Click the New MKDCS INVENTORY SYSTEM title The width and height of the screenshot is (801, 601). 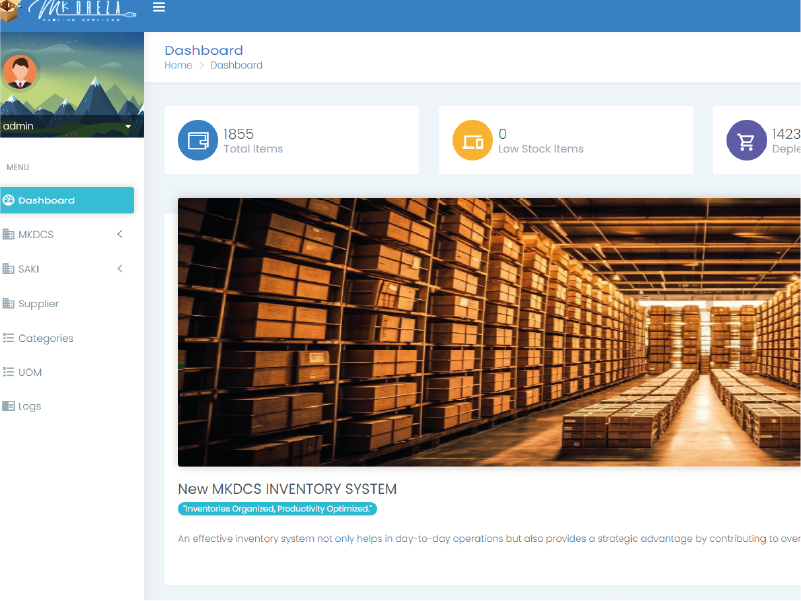(287, 489)
